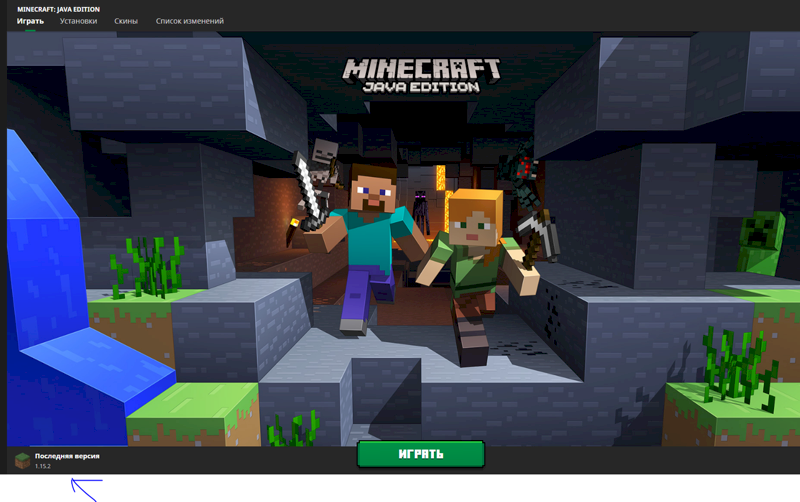The width and height of the screenshot is (800, 502).
Task: Click the spider on the cave wall
Action: click(524, 165)
